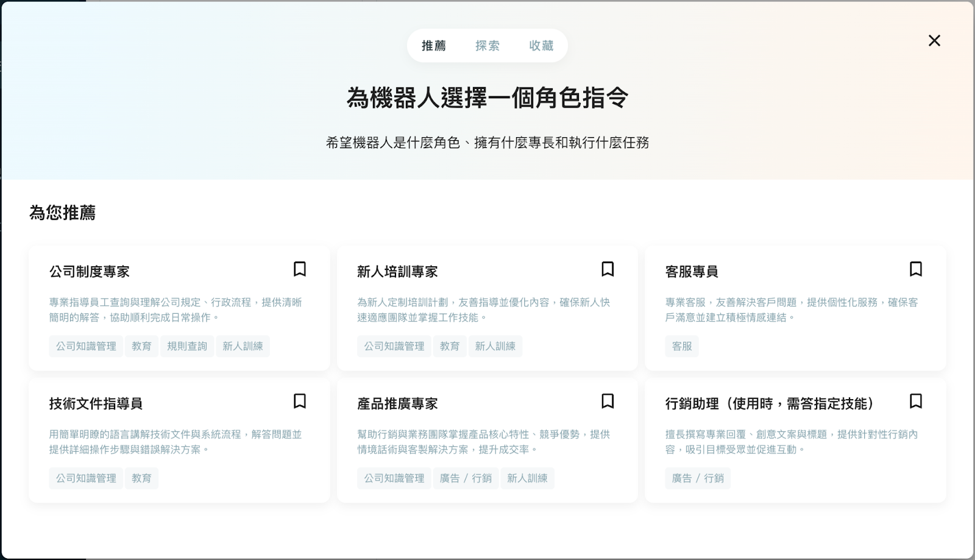Select the 推薦 tab
Viewport: 975px width, 560px height.
coord(434,46)
